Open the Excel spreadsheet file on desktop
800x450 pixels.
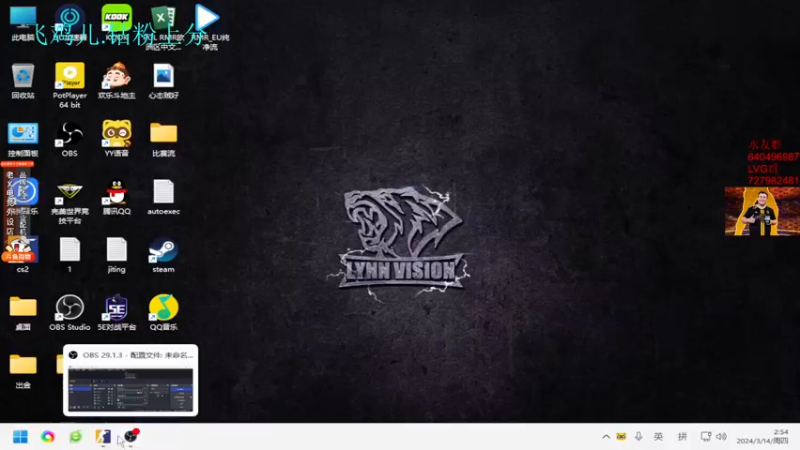tap(163, 28)
